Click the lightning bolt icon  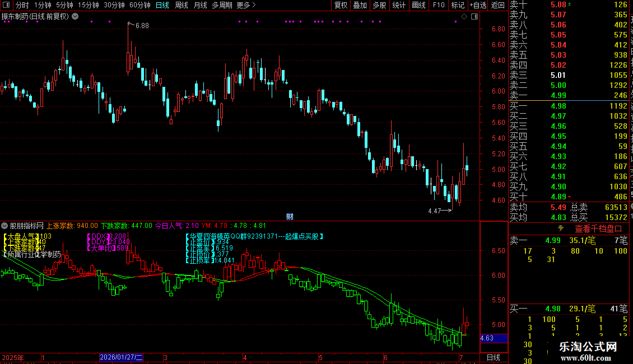coord(561,228)
